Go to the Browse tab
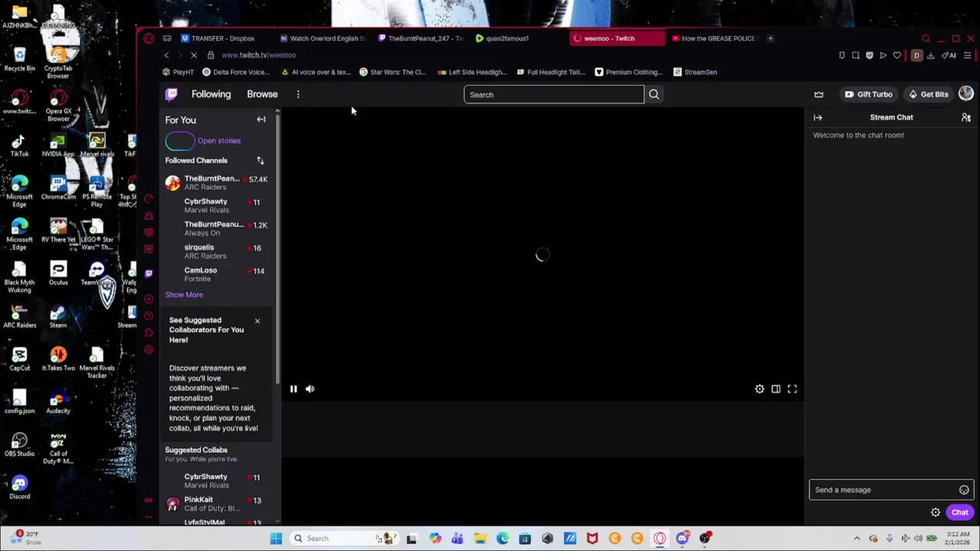This screenshot has width=980, height=551. pos(262,94)
